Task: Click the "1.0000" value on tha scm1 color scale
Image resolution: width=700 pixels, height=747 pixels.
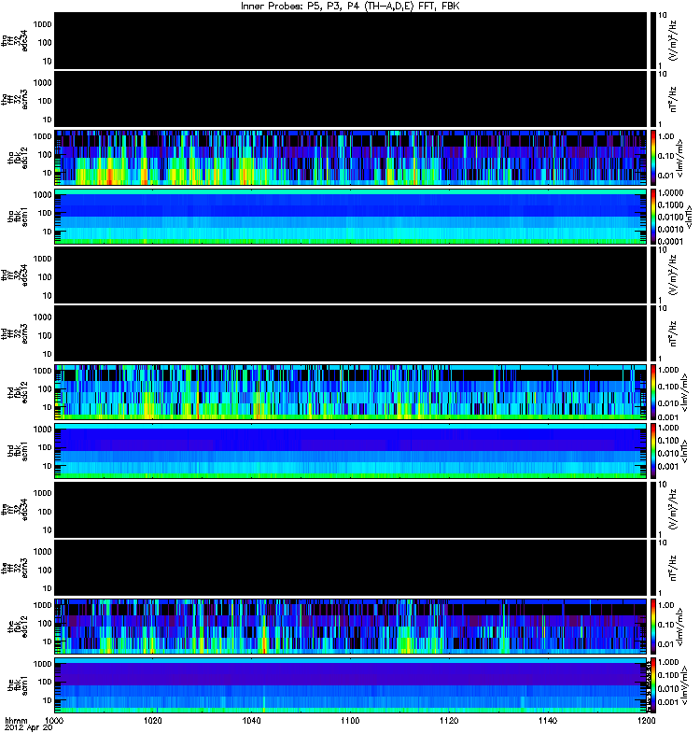Action: click(670, 193)
